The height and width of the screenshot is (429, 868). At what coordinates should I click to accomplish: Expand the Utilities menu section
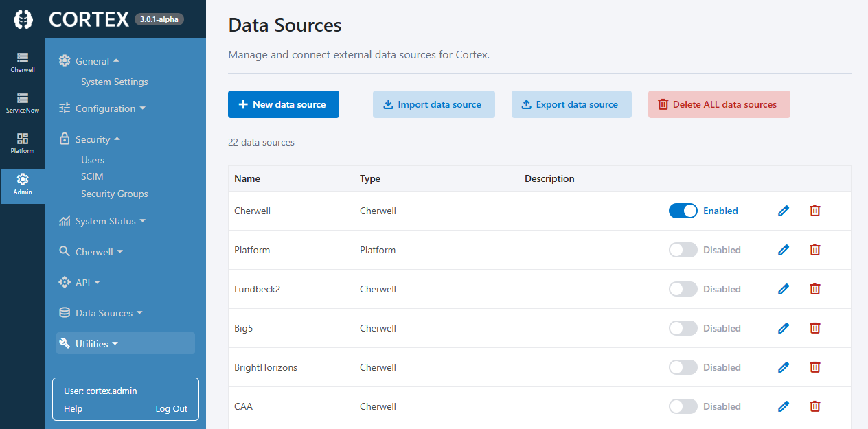coord(126,343)
